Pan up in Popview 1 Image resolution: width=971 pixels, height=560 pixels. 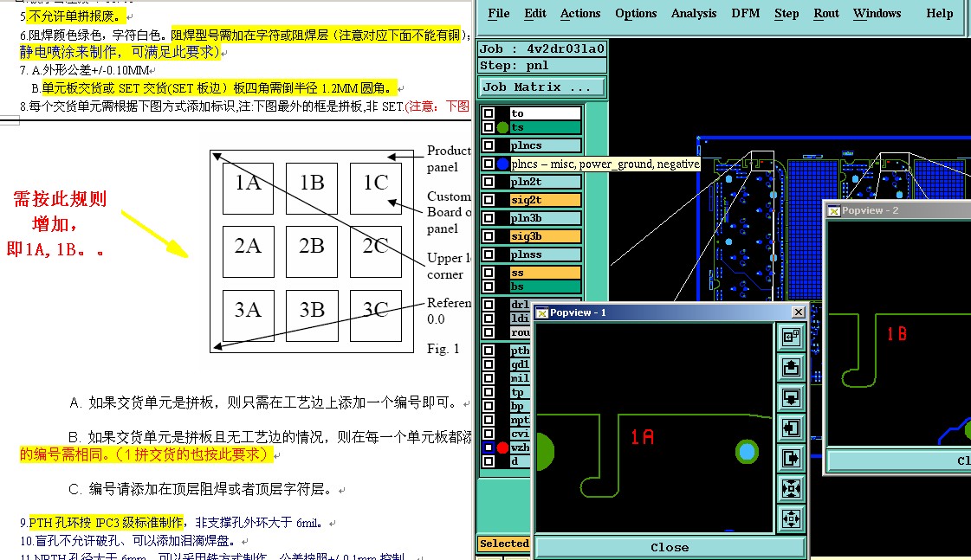[x=791, y=368]
